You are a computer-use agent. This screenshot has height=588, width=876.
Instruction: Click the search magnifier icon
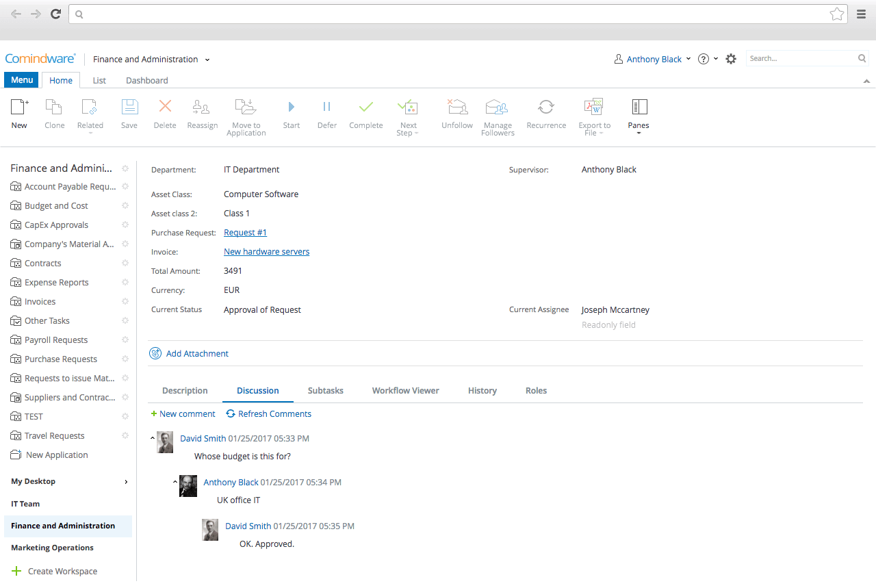coord(862,58)
